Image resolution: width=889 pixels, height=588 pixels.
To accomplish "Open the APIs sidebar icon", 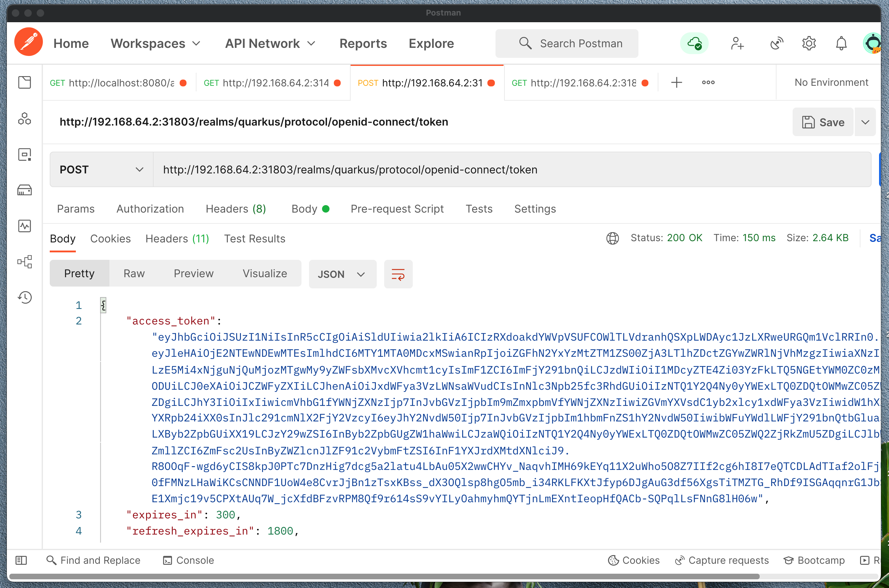I will (x=24, y=118).
